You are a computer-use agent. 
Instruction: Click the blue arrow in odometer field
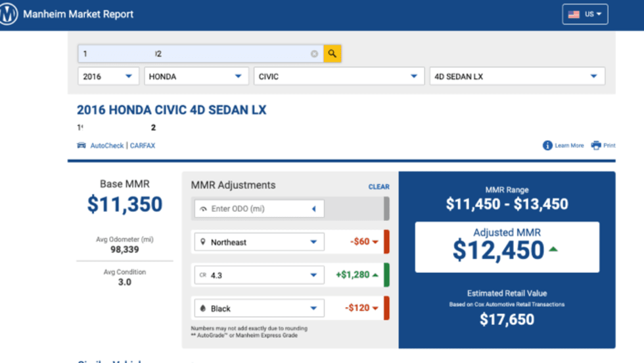313,209
